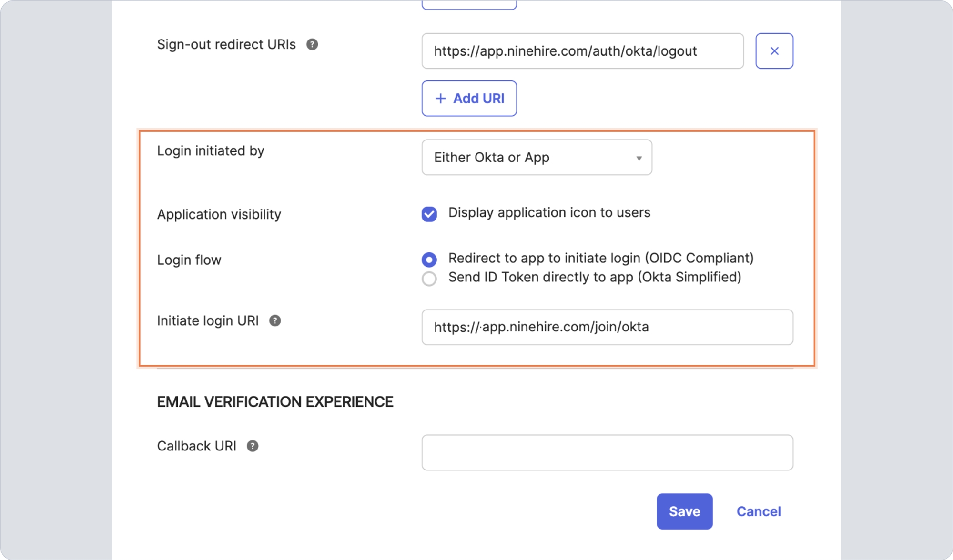953x560 pixels.
Task: Click the partially visible button at top
Action: (x=469, y=5)
